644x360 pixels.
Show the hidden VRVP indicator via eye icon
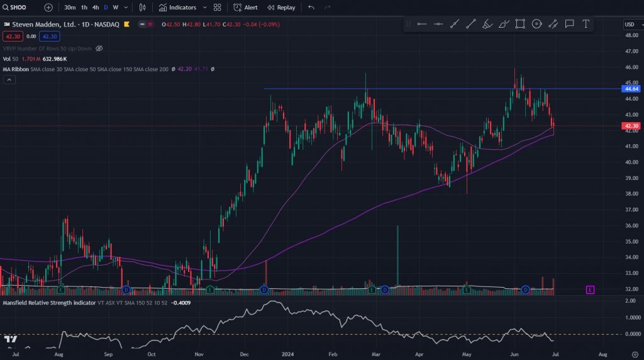click(x=99, y=48)
